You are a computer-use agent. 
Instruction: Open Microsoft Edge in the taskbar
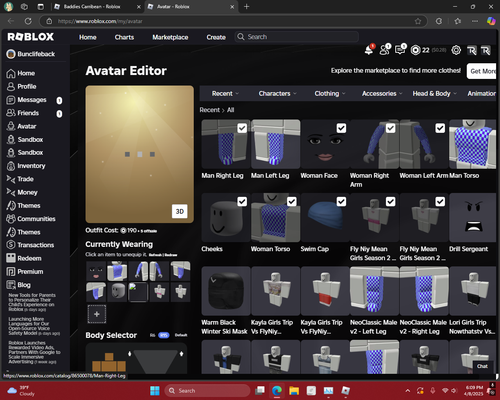pyautogui.click(x=277, y=390)
